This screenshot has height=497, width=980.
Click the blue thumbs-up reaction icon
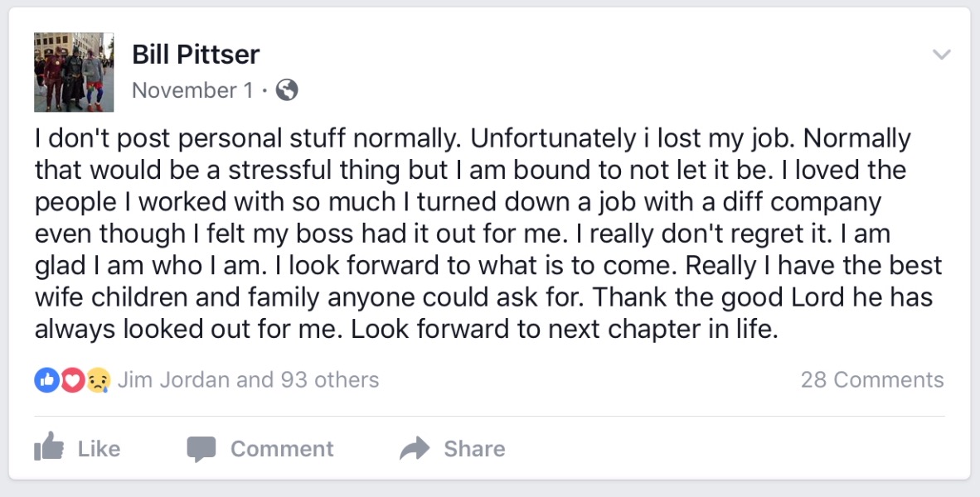47,380
